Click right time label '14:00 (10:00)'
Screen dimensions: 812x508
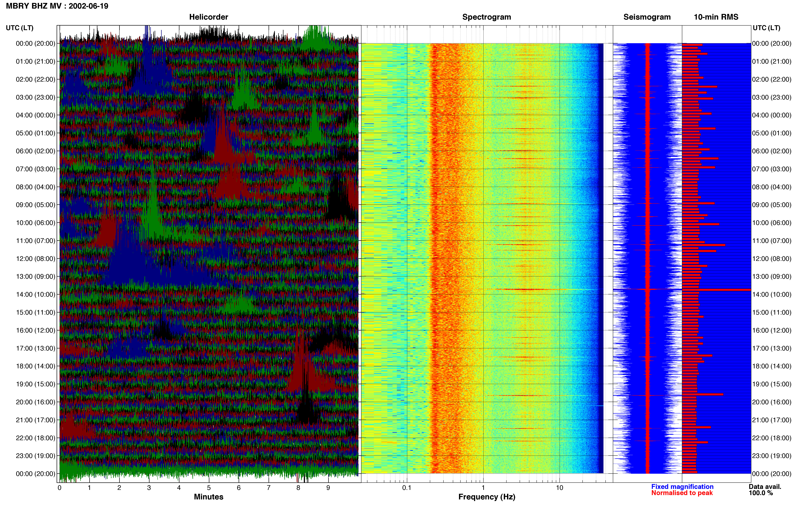(772, 295)
